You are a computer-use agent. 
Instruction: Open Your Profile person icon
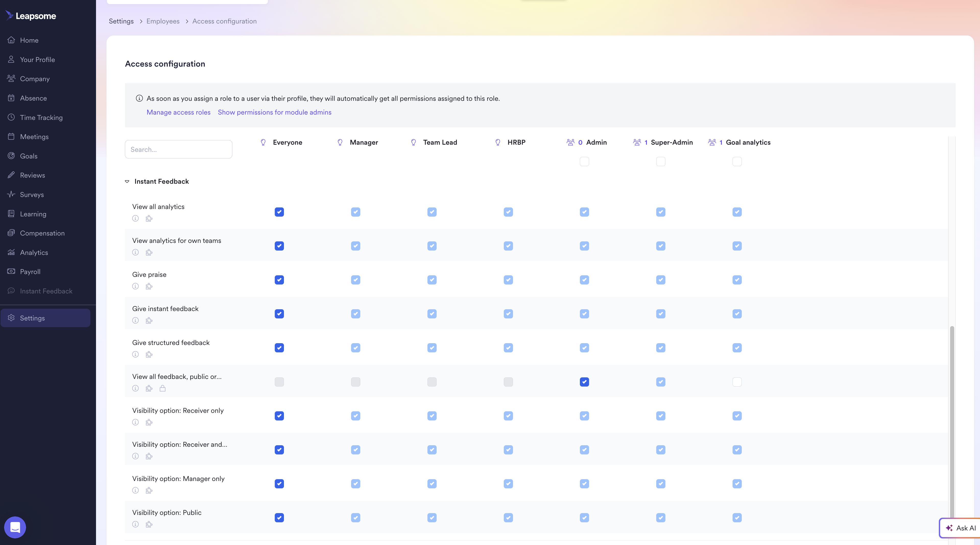point(11,59)
